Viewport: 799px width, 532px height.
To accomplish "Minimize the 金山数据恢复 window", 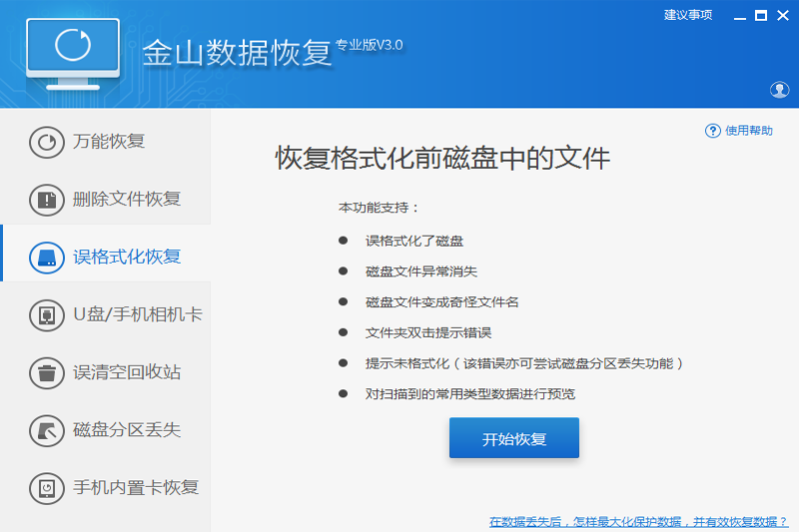I will (x=739, y=16).
